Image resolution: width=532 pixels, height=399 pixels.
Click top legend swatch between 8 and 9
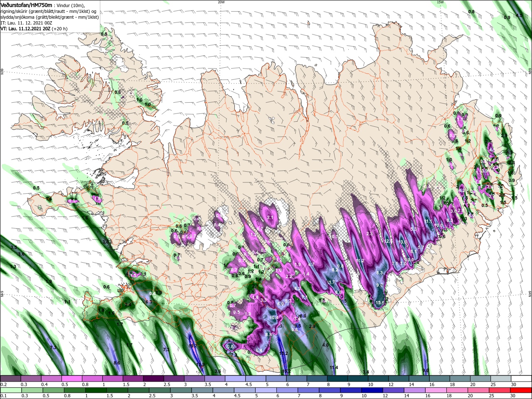337,379
